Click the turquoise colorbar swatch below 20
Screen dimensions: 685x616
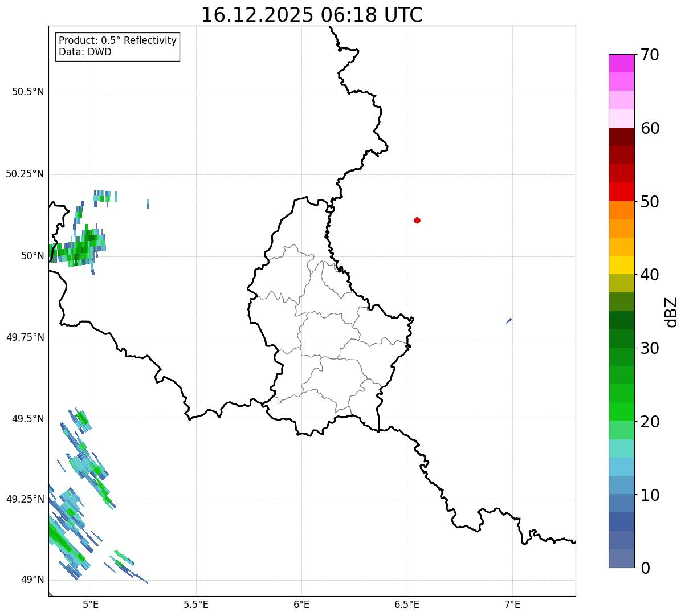click(621, 448)
